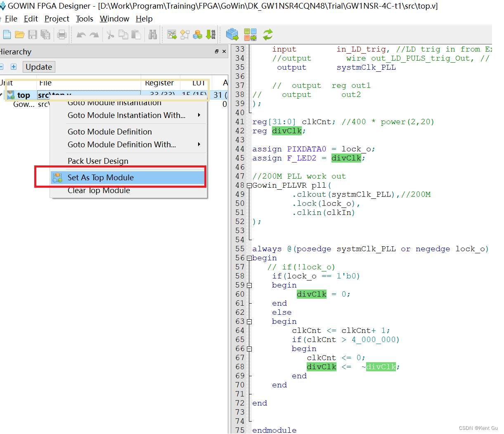This screenshot has width=504, height=434.
Task: Choose Pack User Design
Action: tap(128, 161)
